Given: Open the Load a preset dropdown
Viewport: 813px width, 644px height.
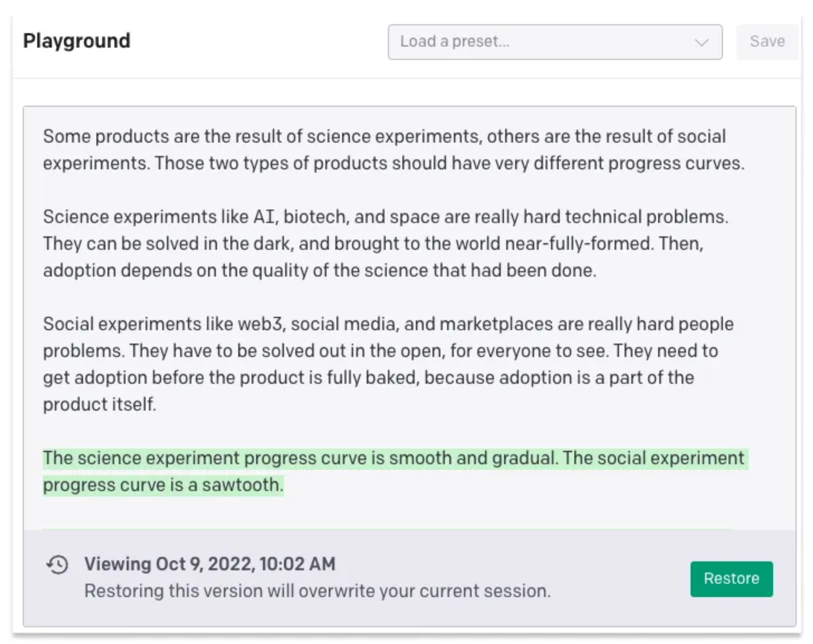Looking at the screenshot, I should point(555,42).
